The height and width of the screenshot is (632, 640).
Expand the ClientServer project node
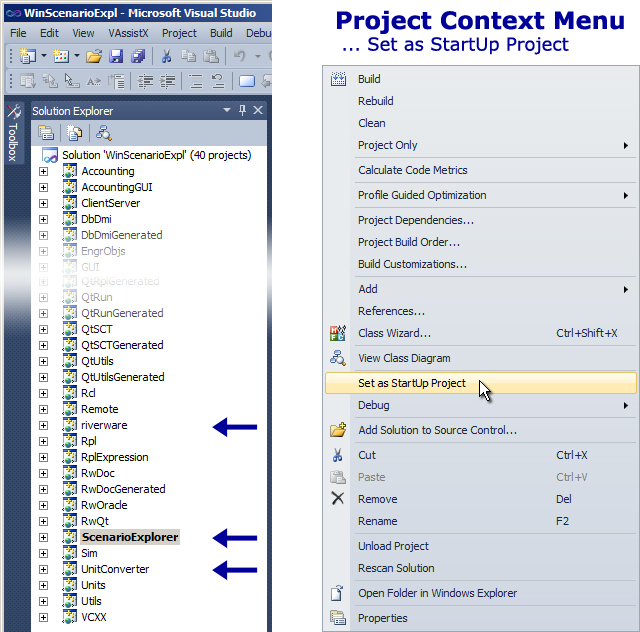[43, 203]
